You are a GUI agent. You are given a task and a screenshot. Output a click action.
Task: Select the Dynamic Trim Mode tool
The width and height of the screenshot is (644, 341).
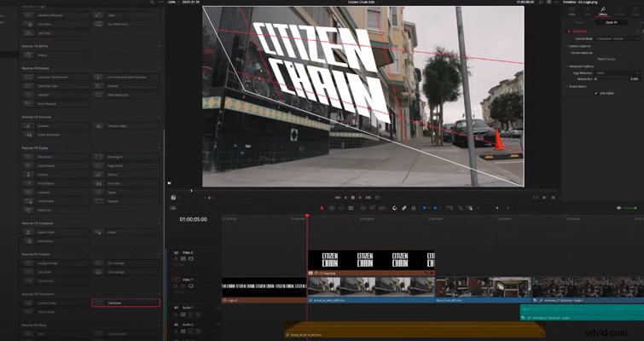[341, 208]
